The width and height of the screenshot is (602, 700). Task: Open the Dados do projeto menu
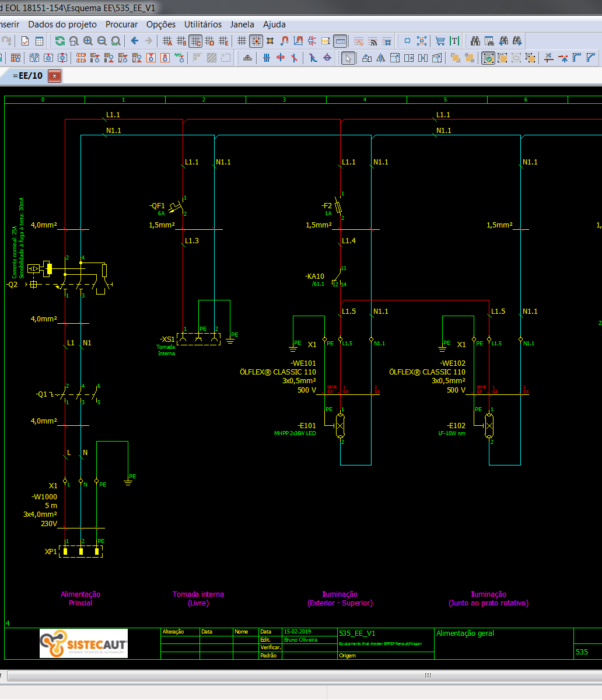click(x=62, y=24)
